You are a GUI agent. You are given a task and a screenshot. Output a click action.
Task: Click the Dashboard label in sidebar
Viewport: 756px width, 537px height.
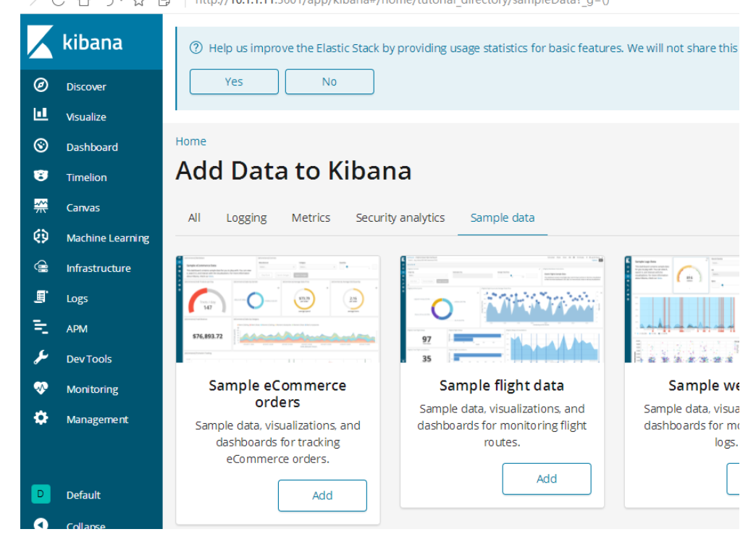pyautogui.click(x=92, y=147)
